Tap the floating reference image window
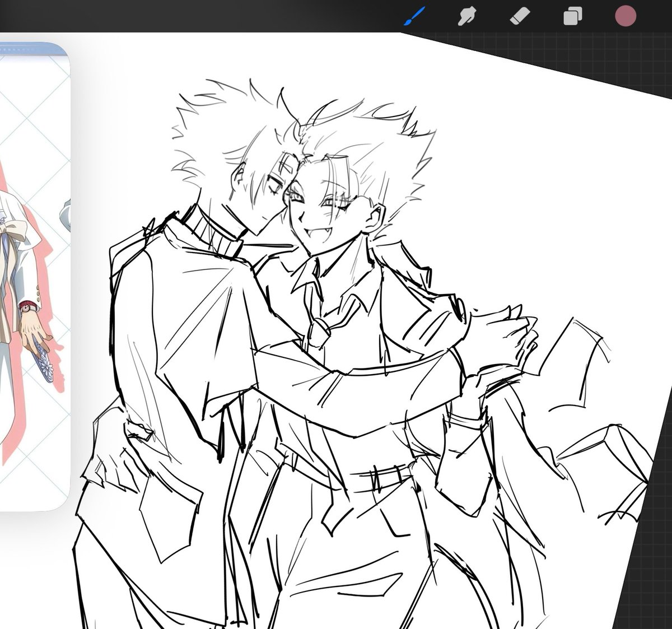Image resolution: width=672 pixels, height=629 pixels. click(x=35, y=277)
